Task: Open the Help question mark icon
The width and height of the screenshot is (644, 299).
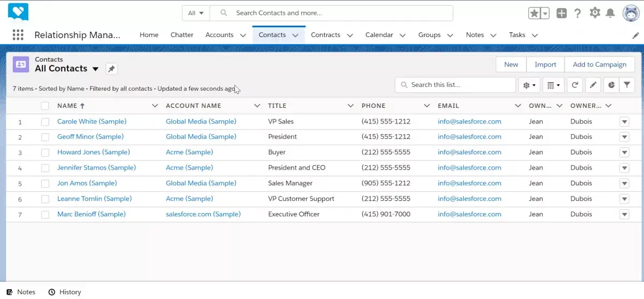Action: [x=577, y=13]
